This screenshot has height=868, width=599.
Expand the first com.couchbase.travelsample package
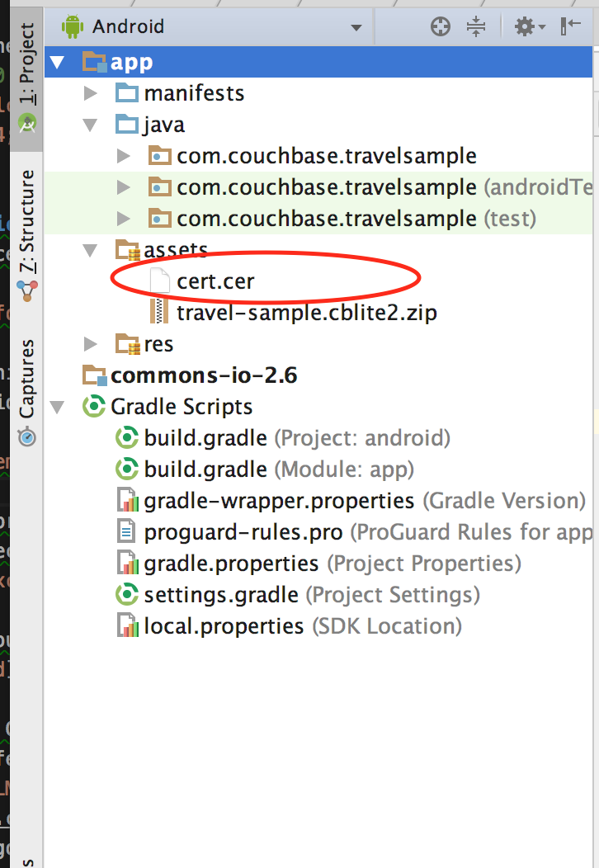[x=124, y=156]
